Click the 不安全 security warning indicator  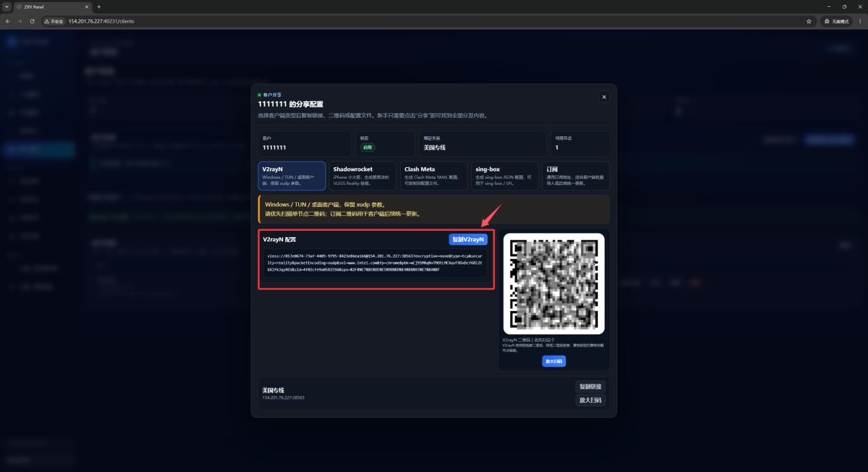tap(54, 21)
